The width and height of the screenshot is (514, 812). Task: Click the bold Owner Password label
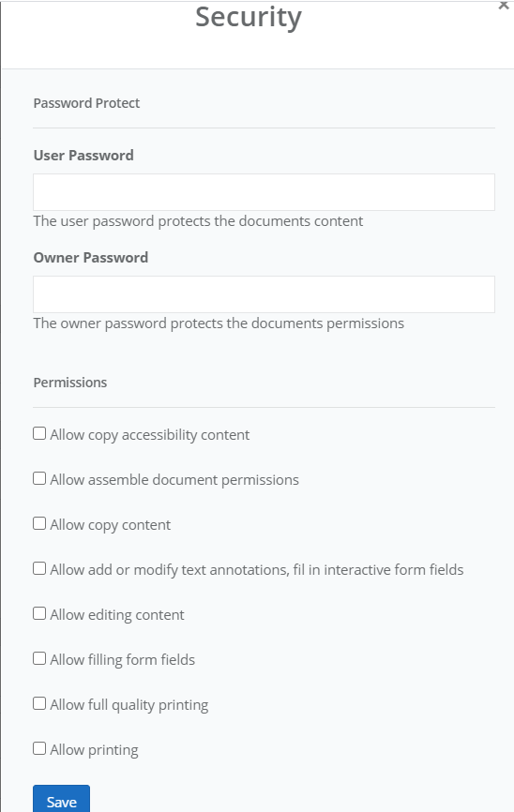(91, 257)
